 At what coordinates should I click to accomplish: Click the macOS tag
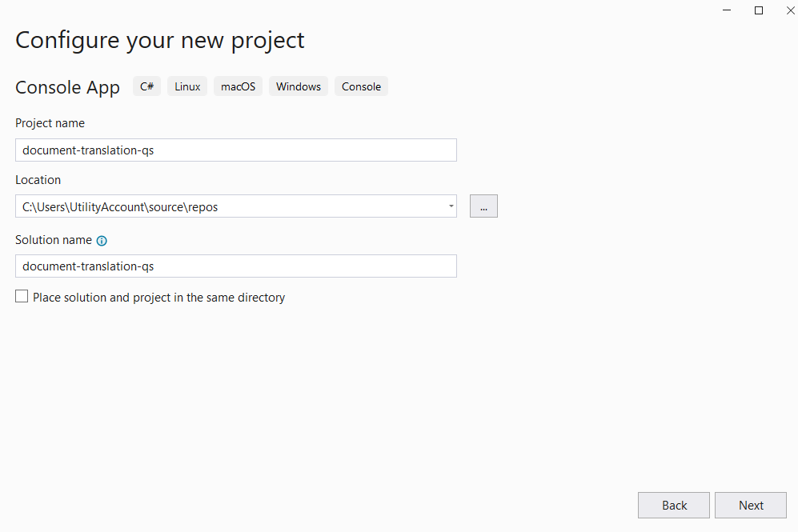[x=238, y=86]
